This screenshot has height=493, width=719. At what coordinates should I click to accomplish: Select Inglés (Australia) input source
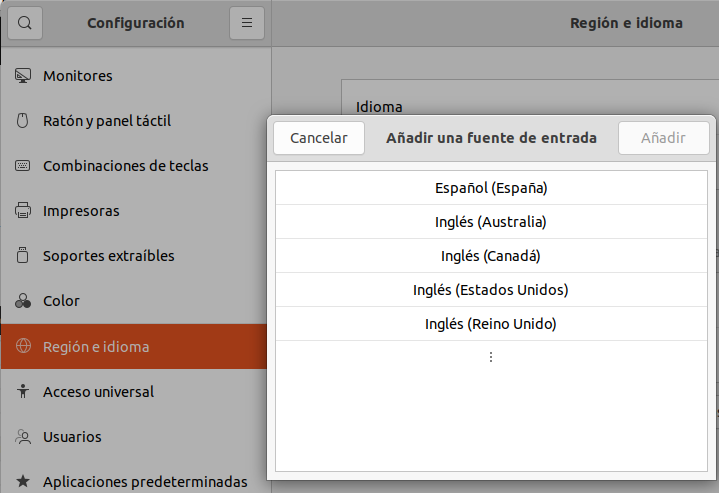pos(492,222)
